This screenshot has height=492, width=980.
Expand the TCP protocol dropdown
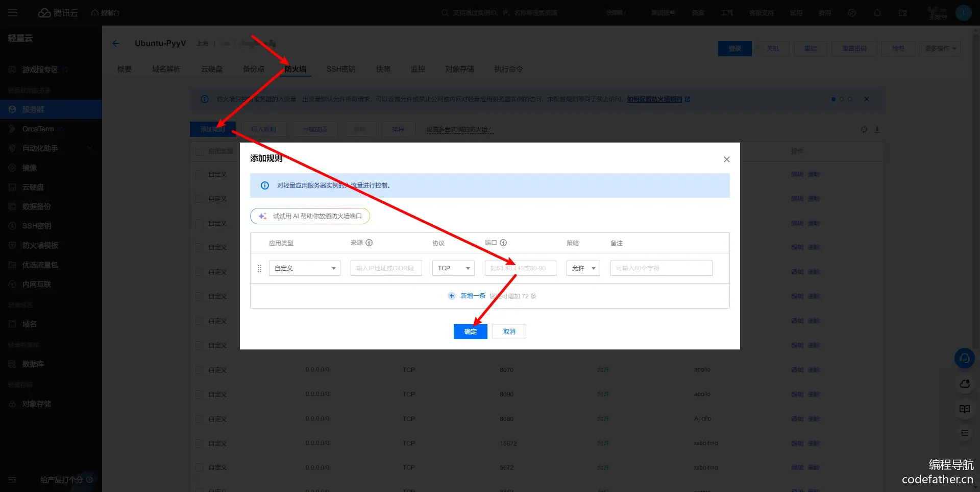(453, 268)
